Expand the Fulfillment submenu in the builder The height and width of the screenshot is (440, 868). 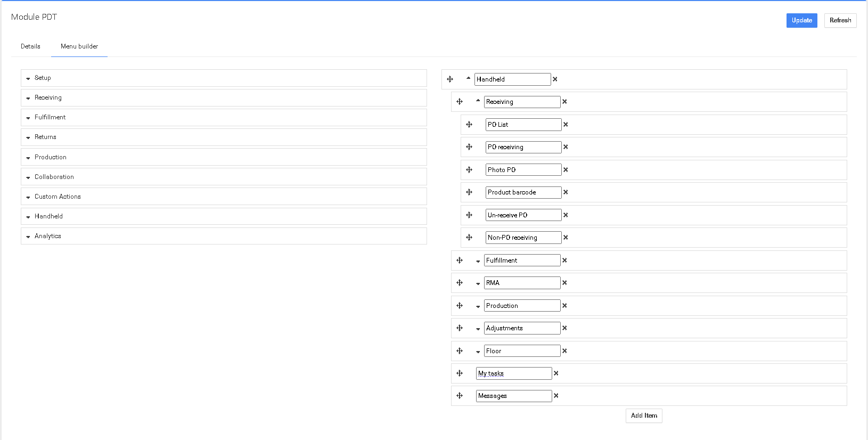pos(478,261)
